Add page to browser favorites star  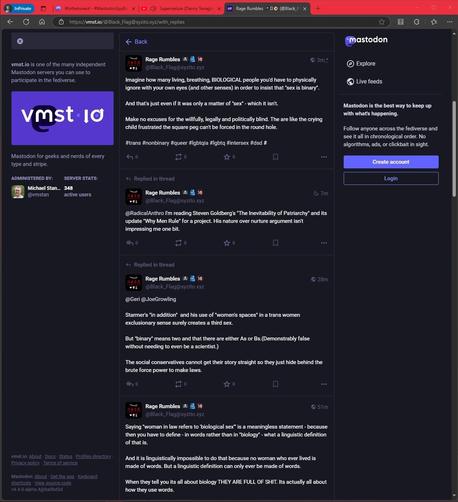click(382, 22)
